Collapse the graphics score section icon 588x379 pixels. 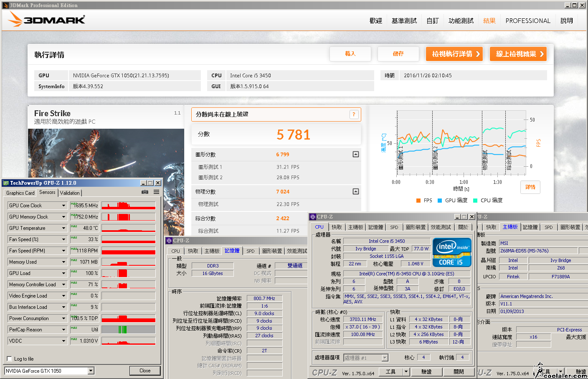point(355,155)
